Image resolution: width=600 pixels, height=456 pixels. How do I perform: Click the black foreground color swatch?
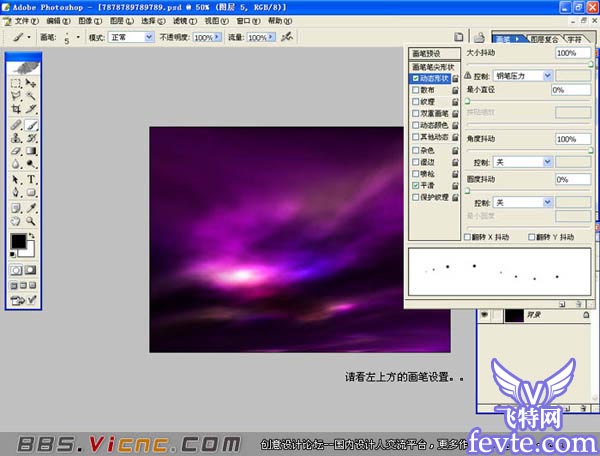[x=18, y=241]
